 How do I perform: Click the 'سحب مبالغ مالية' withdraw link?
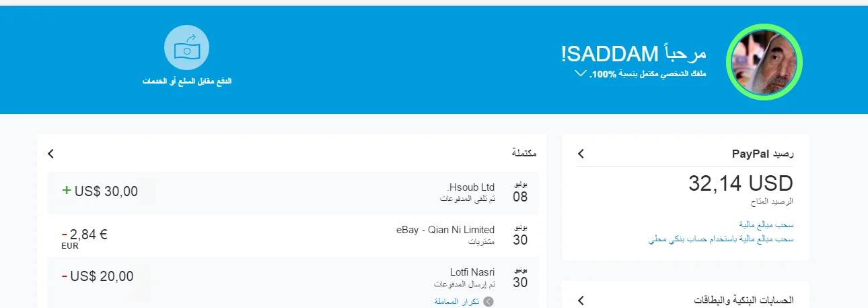[766, 224]
